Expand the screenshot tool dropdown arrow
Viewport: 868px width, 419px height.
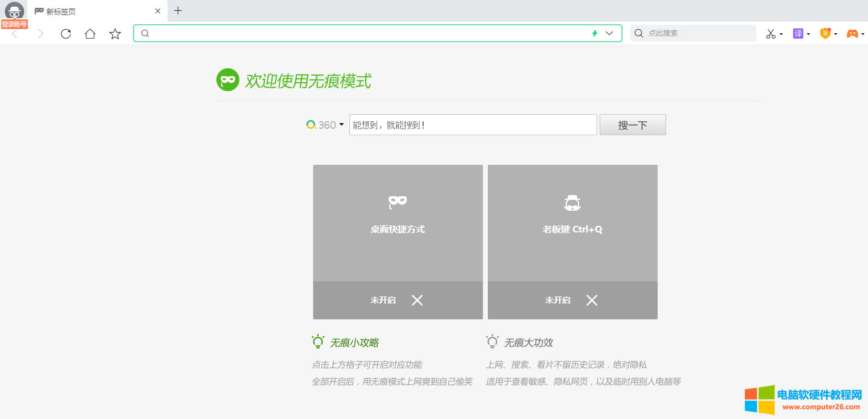pyautogui.click(x=781, y=34)
